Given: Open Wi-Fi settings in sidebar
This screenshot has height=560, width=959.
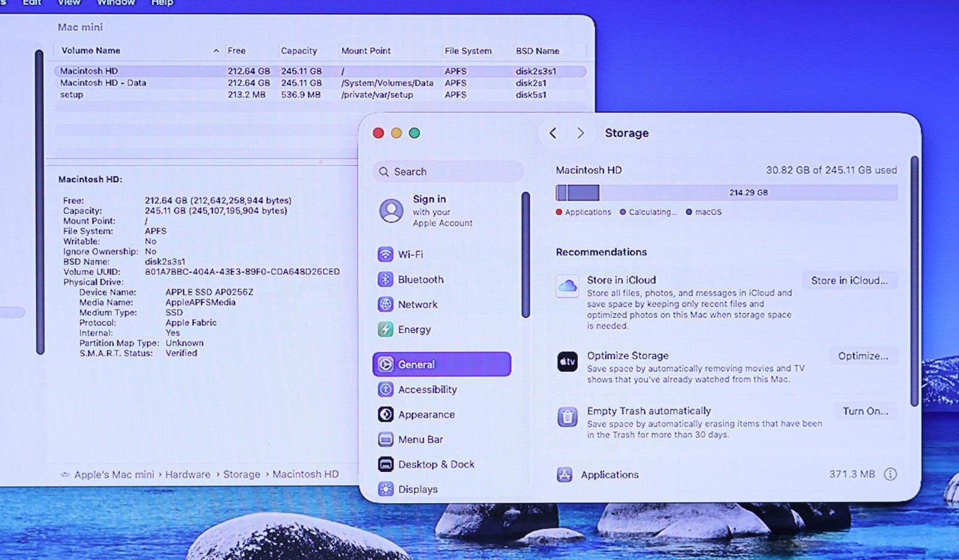Looking at the screenshot, I should pos(410,255).
